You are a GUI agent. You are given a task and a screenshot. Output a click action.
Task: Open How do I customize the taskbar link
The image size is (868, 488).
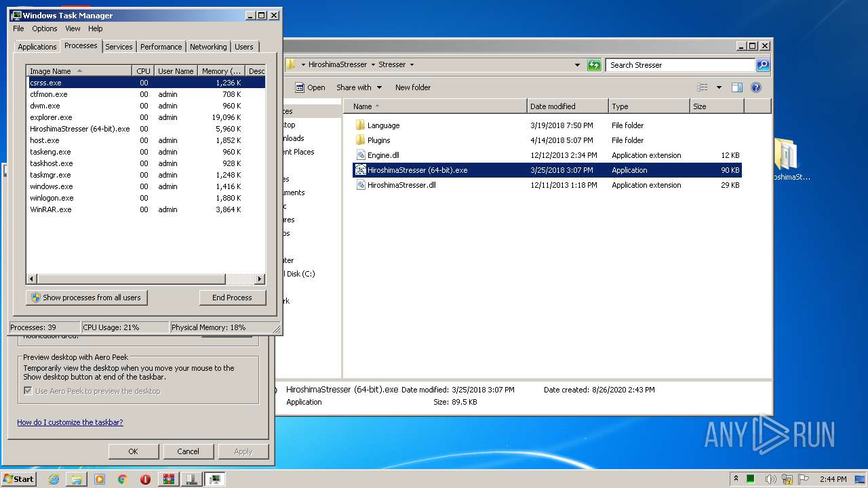click(70, 422)
